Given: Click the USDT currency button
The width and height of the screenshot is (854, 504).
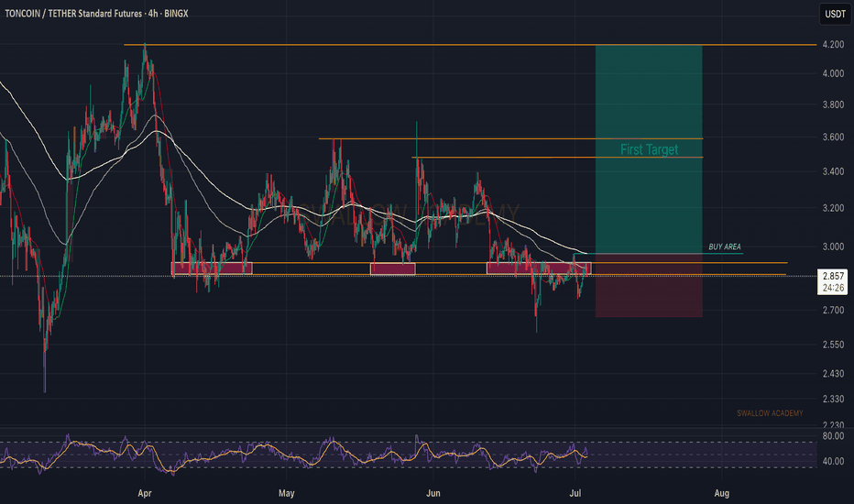Looking at the screenshot, I should click(x=835, y=14).
